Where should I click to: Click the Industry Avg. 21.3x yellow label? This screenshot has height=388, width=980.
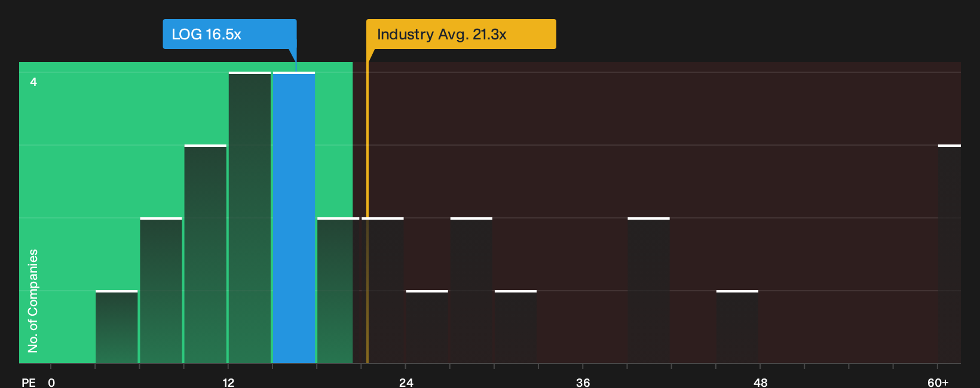tap(461, 34)
